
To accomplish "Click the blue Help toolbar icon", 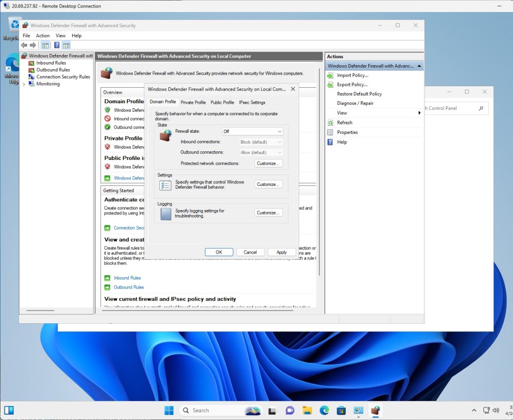I will 57,45.
